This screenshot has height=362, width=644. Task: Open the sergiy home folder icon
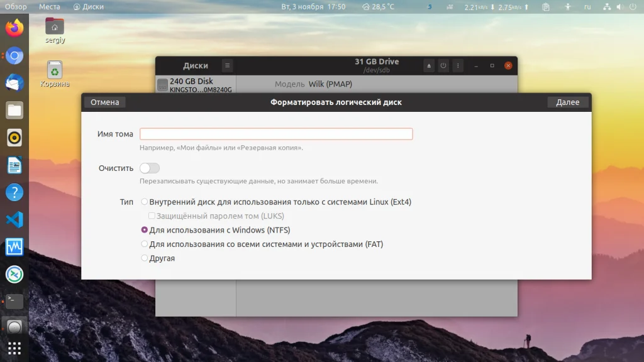(x=55, y=31)
